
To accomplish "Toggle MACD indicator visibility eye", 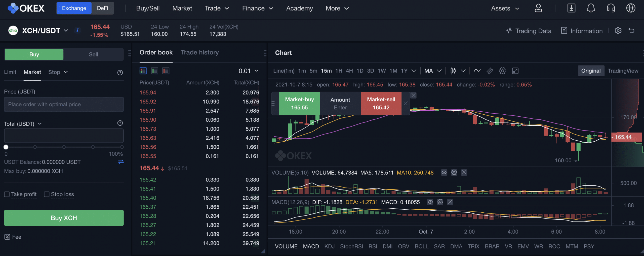I will point(430,202).
